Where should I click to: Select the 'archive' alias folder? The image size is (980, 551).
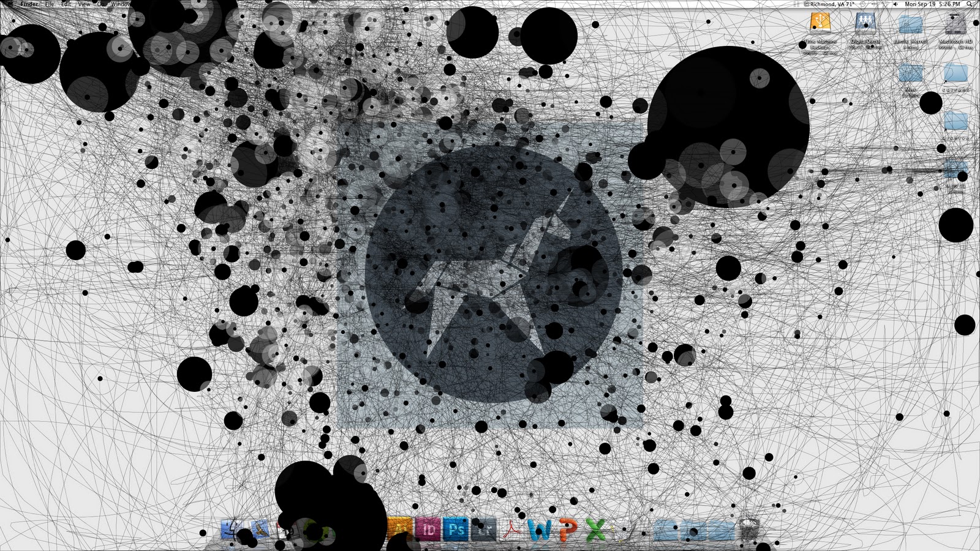956,121
